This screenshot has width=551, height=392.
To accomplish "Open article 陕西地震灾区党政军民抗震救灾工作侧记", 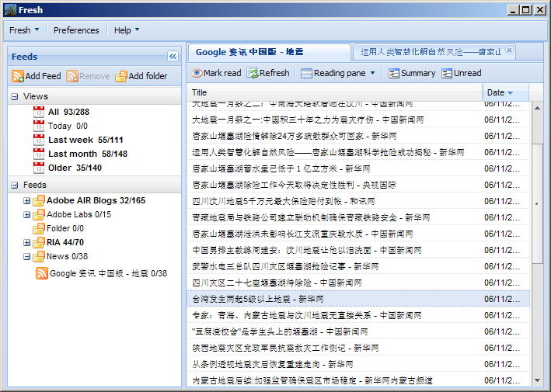I will pos(358,348).
